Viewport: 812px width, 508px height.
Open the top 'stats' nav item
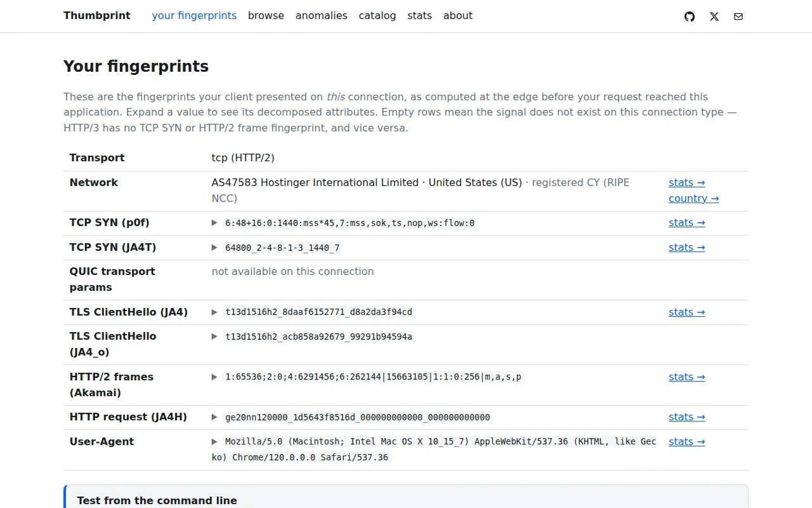[419, 16]
